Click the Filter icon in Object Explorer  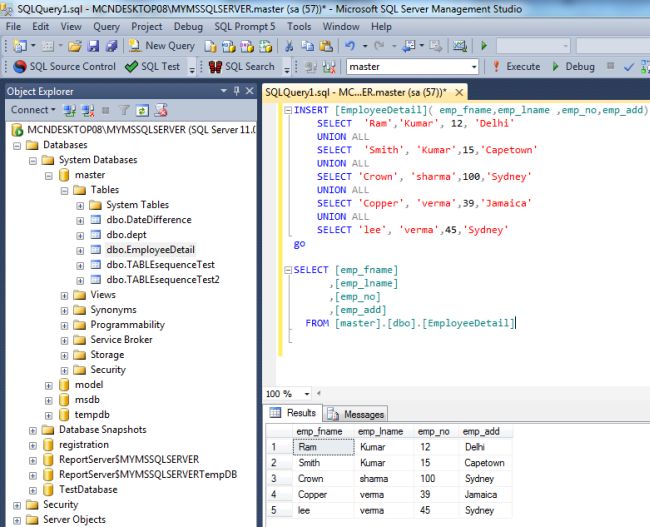point(126,110)
